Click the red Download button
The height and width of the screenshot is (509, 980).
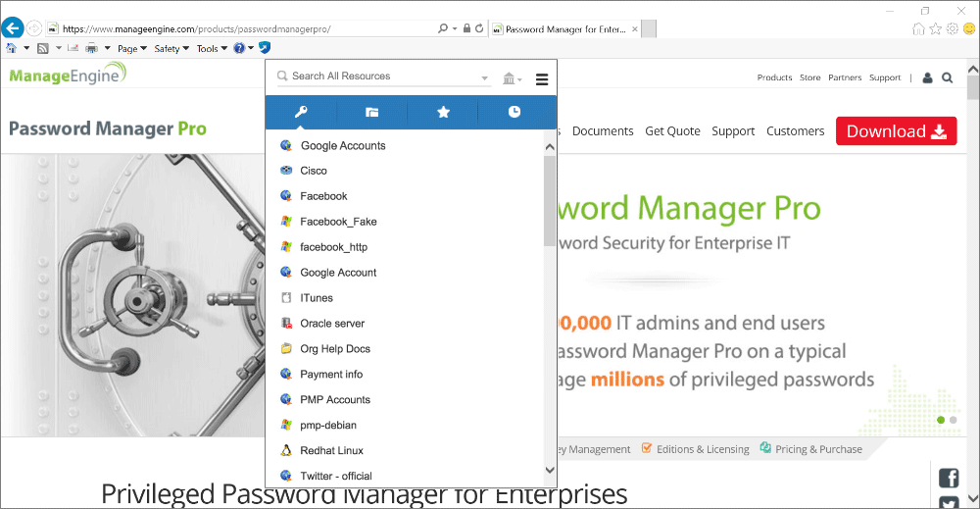click(x=896, y=131)
